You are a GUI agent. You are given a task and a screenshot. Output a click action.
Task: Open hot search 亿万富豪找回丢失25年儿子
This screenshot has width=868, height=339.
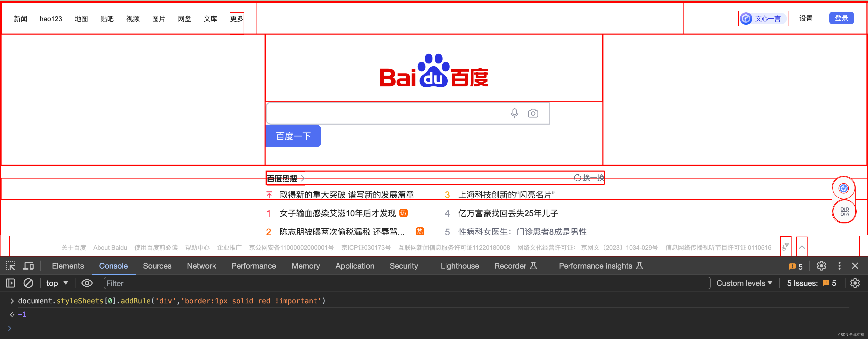coord(508,213)
